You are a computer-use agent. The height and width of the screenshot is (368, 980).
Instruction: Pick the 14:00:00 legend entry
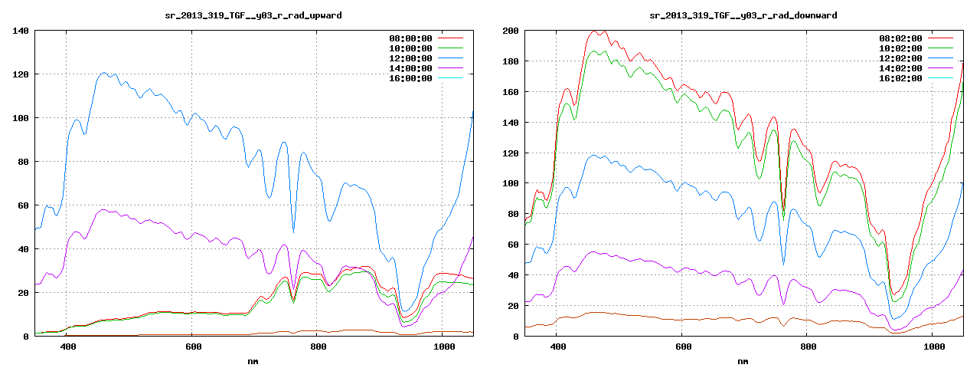point(410,68)
